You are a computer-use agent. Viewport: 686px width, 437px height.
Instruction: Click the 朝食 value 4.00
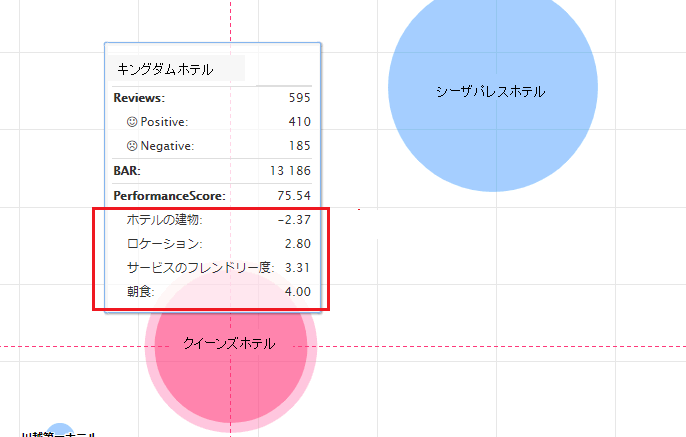coord(297,291)
